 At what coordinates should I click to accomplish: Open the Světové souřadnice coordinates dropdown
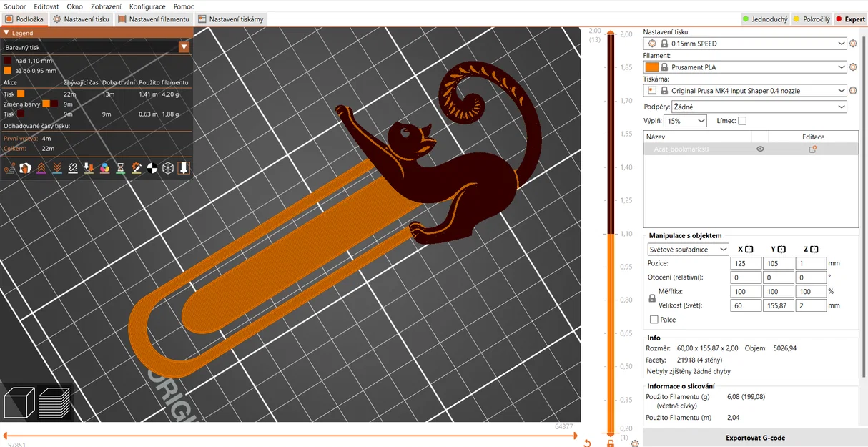[688, 250]
